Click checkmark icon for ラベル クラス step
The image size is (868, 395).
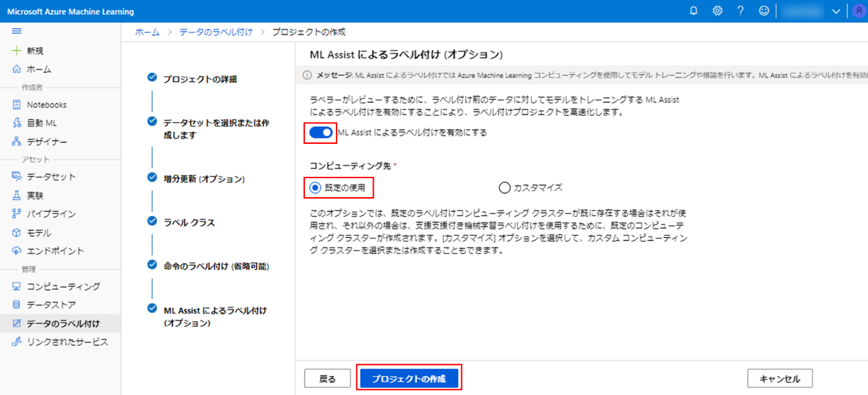pyautogui.click(x=152, y=221)
